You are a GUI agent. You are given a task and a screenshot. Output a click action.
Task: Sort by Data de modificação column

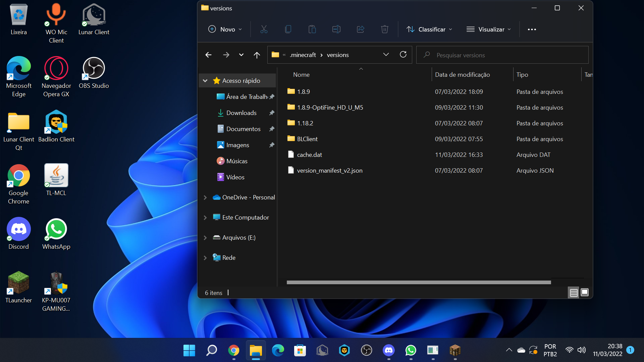(x=472, y=75)
